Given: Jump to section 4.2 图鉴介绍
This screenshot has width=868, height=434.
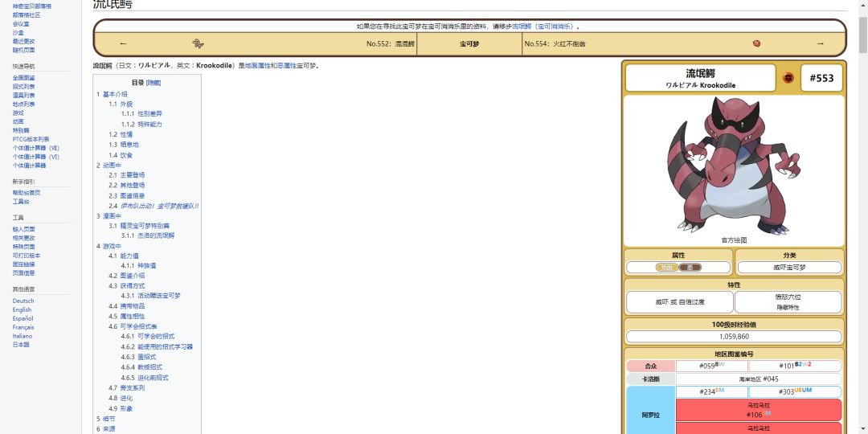Looking at the screenshot, I should tap(127, 276).
